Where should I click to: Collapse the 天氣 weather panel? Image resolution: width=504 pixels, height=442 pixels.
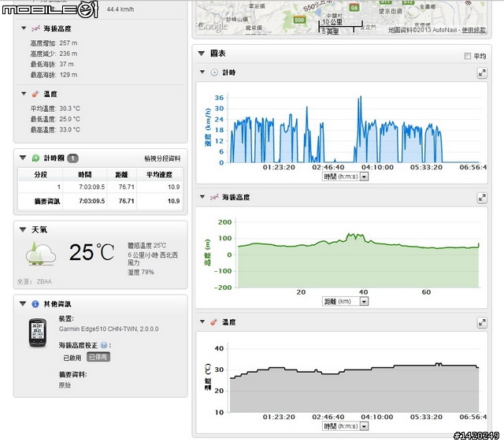coord(23,229)
